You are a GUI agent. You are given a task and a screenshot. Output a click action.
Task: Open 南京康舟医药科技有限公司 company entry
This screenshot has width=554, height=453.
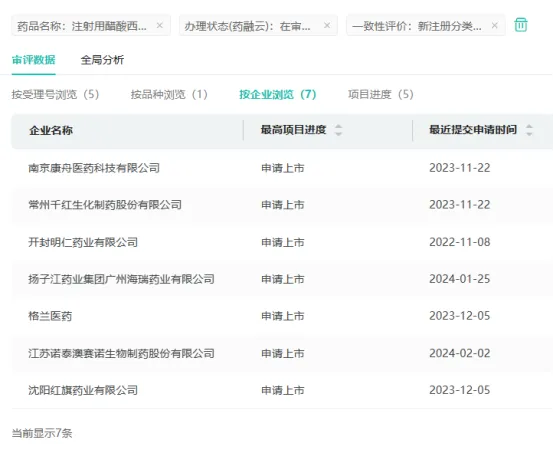click(x=94, y=168)
